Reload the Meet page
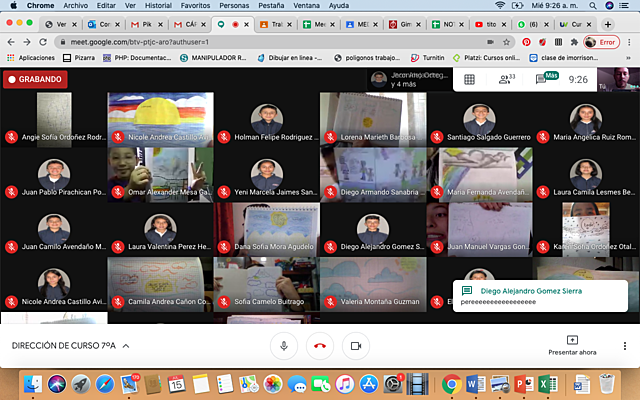640x400 pixels. pos(43,42)
